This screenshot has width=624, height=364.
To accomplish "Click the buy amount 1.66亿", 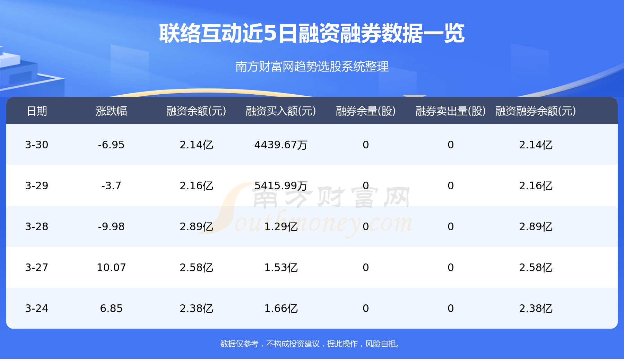I will point(281,308).
